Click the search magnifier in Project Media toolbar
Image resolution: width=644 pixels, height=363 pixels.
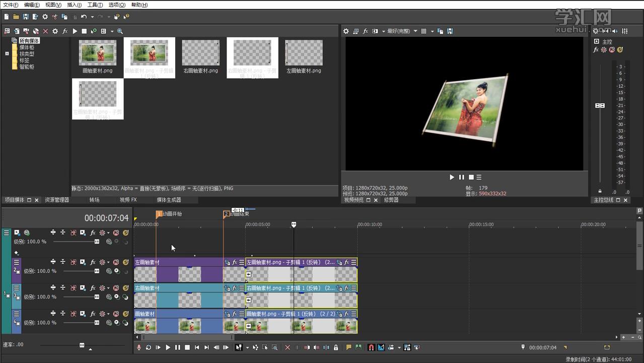[120, 31]
